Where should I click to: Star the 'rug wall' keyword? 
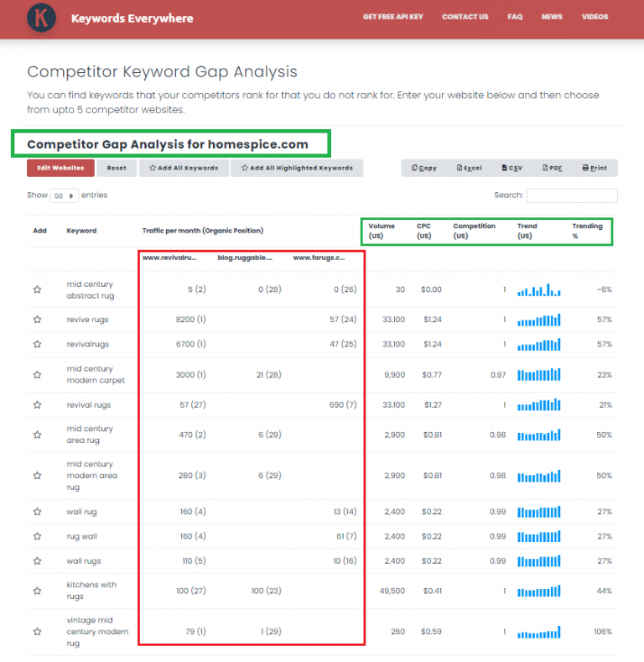pos(38,536)
